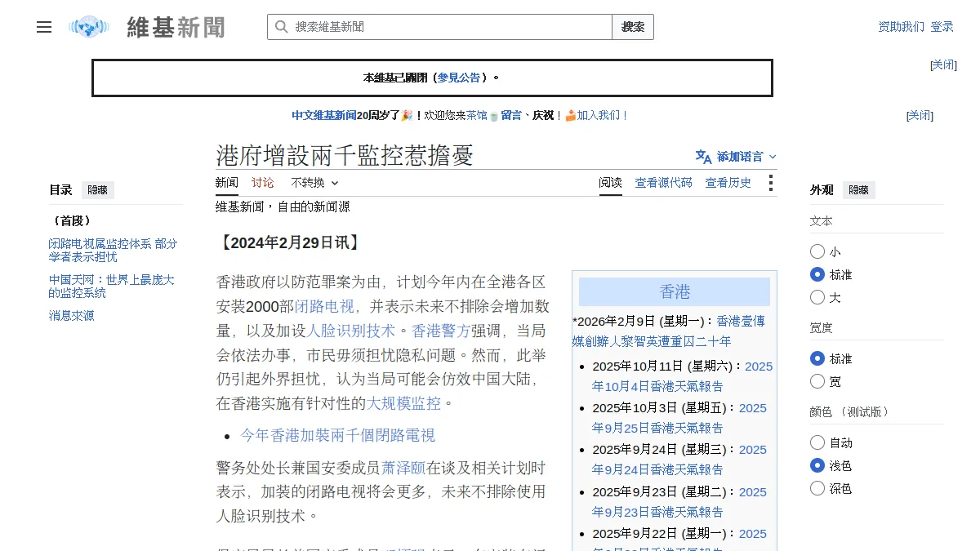Open 香港壹傳媒創辦人黎智英 news link
980x551 pixels.
669,331
